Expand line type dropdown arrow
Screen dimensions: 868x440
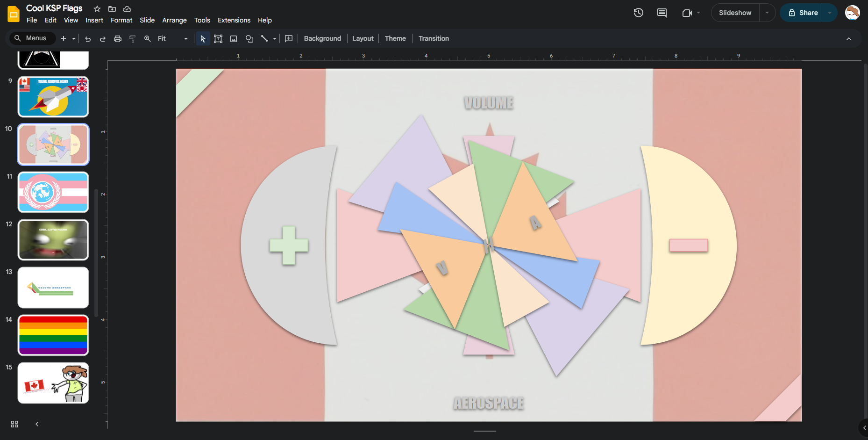pos(275,38)
